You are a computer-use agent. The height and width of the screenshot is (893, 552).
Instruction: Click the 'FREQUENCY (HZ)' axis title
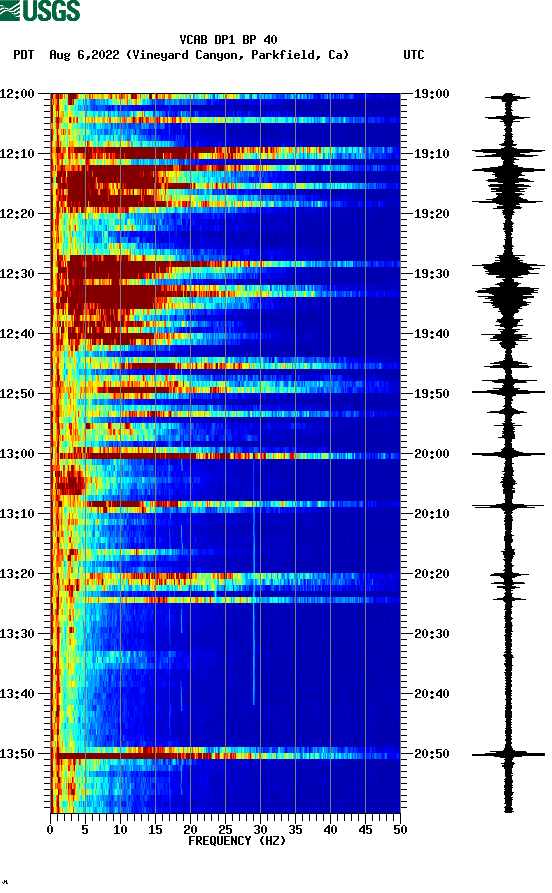point(237,841)
